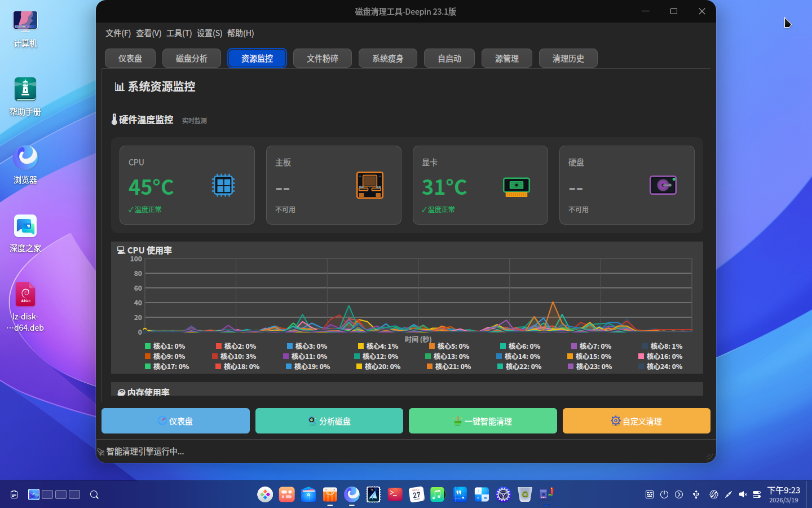
Task: Open the launcher icon in the dock
Action: pyautogui.click(x=265, y=494)
